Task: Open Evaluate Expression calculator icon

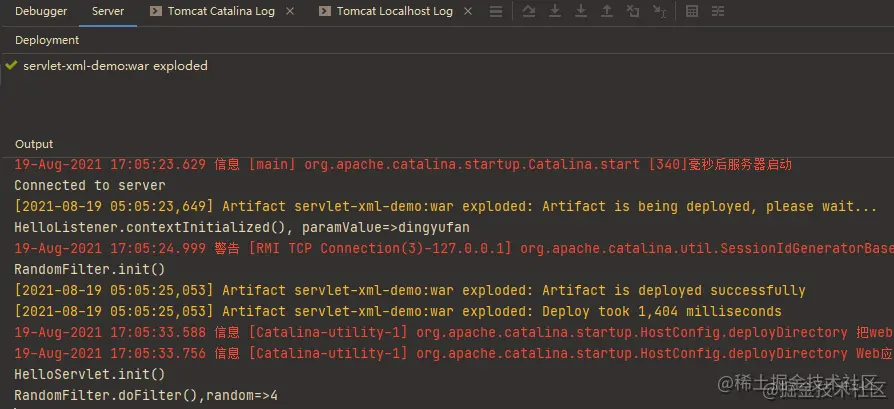Action: coord(692,11)
